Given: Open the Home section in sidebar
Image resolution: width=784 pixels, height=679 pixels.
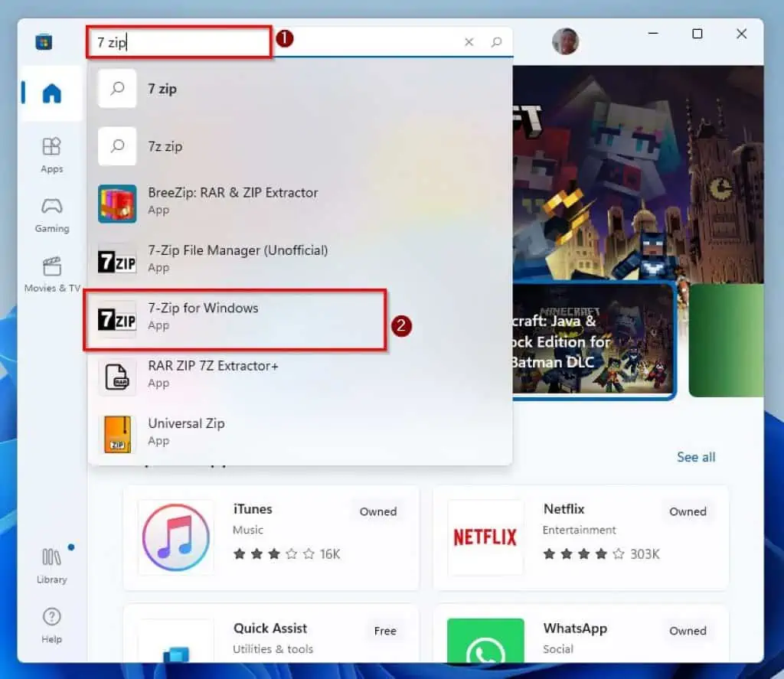Looking at the screenshot, I should [x=51, y=93].
